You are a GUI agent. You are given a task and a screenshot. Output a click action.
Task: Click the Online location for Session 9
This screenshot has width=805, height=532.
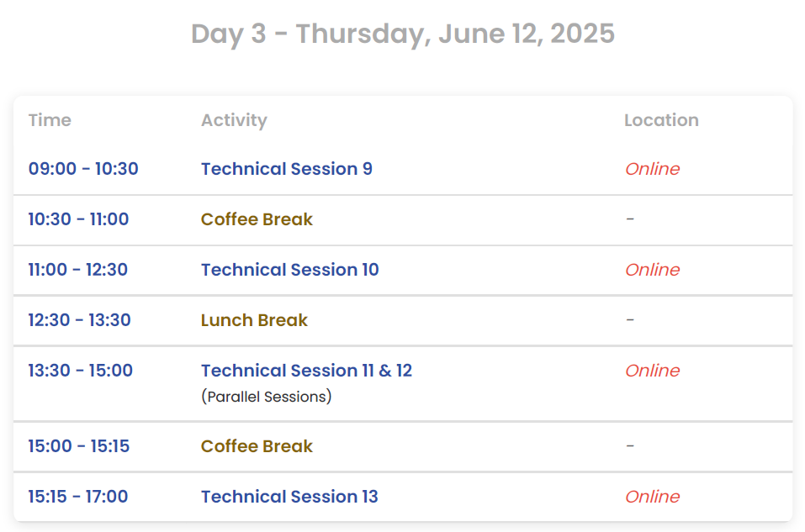pos(652,169)
